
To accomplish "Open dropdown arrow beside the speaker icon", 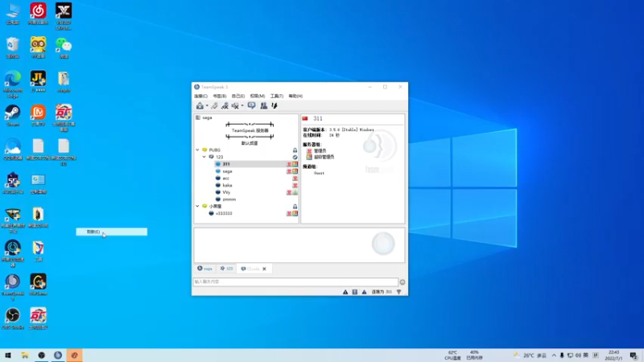I will (242, 106).
